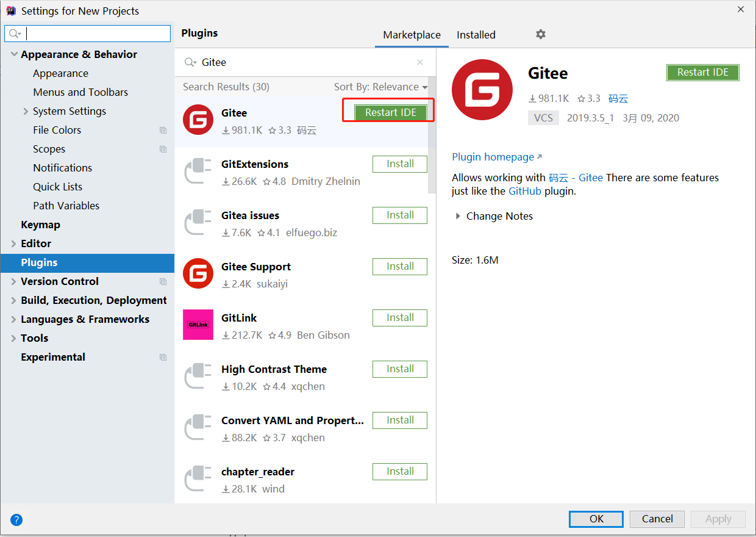Click the plugins settings gear icon
The width and height of the screenshot is (756, 537).
point(540,34)
